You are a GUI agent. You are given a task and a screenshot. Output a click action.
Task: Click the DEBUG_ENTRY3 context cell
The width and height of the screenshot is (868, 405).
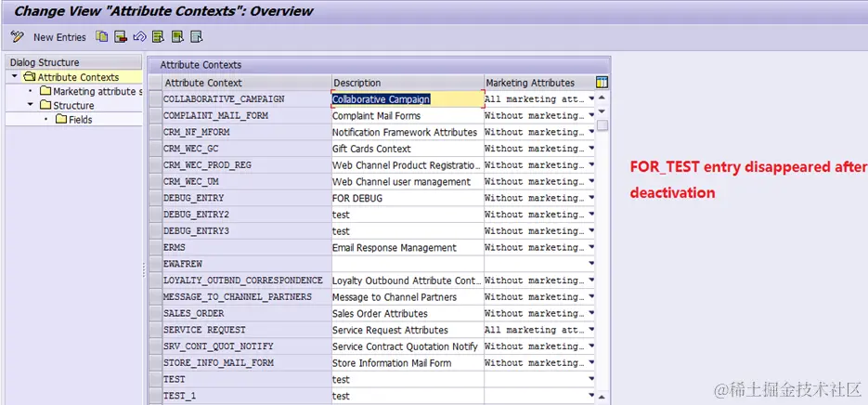pyautogui.click(x=247, y=231)
